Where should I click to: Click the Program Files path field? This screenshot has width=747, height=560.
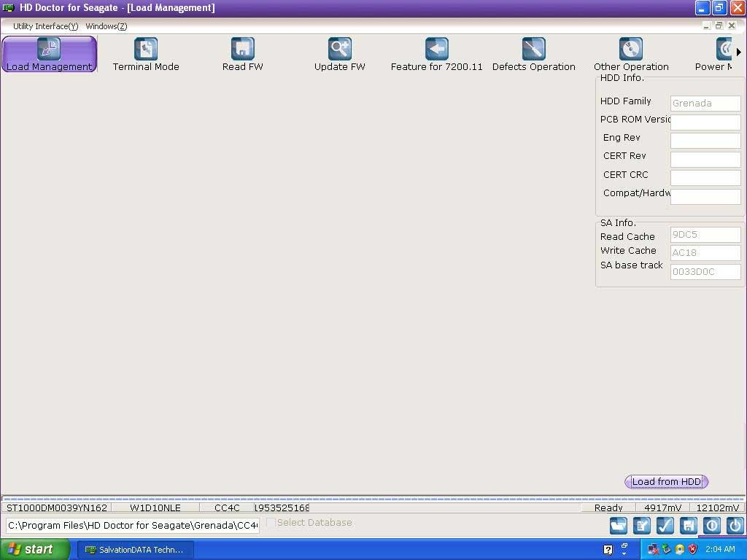[133, 526]
